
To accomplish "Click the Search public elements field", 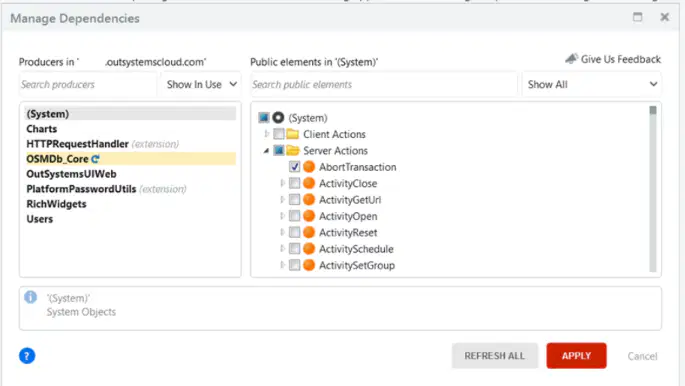I will click(x=384, y=84).
